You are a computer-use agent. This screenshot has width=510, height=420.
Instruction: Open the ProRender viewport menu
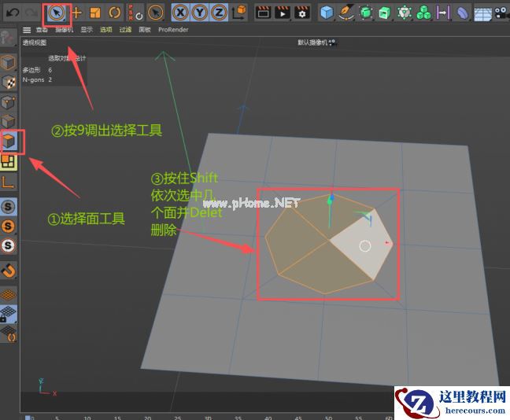tap(172, 29)
